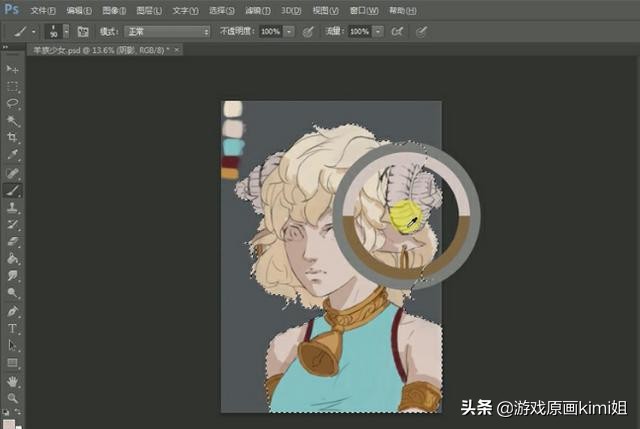Open the 滤镜(T) menu
This screenshot has height=429, width=640.
(258, 11)
